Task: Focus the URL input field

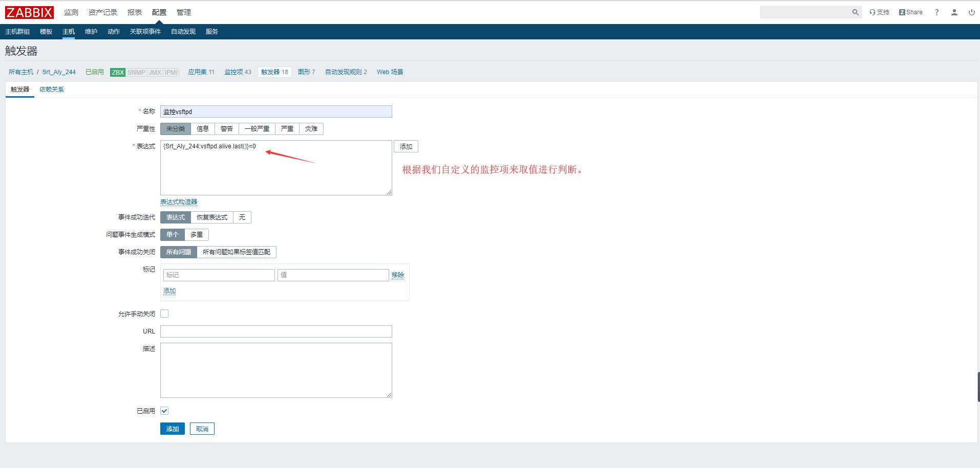Action: point(276,331)
